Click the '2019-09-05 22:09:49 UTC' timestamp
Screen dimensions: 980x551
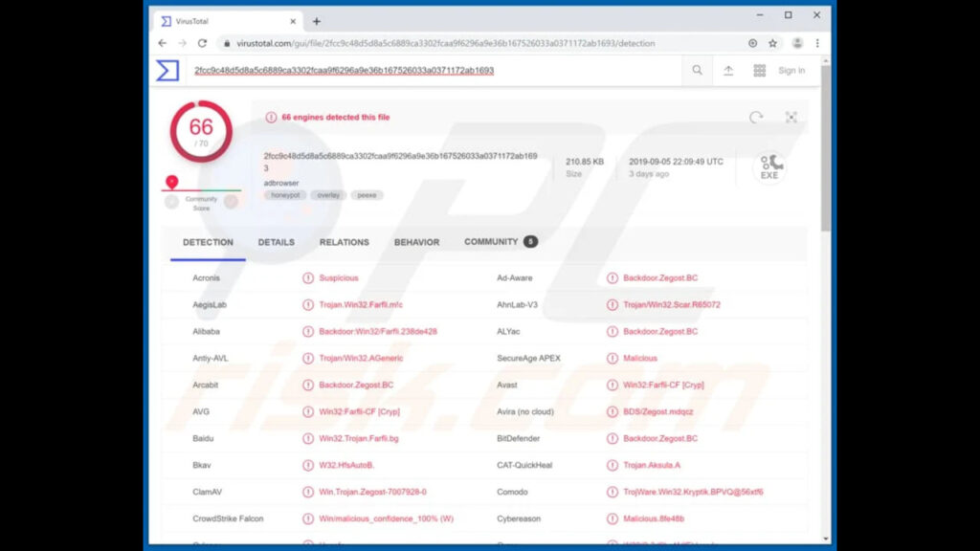pyautogui.click(x=676, y=161)
